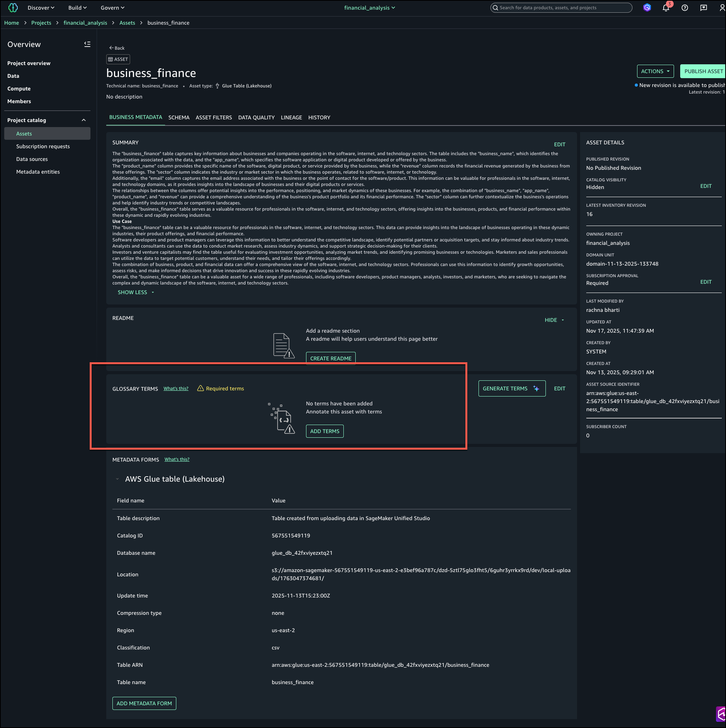The width and height of the screenshot is (726, 728).
Task: Go to Home breadcrumb
Action: tap(12, 23)
